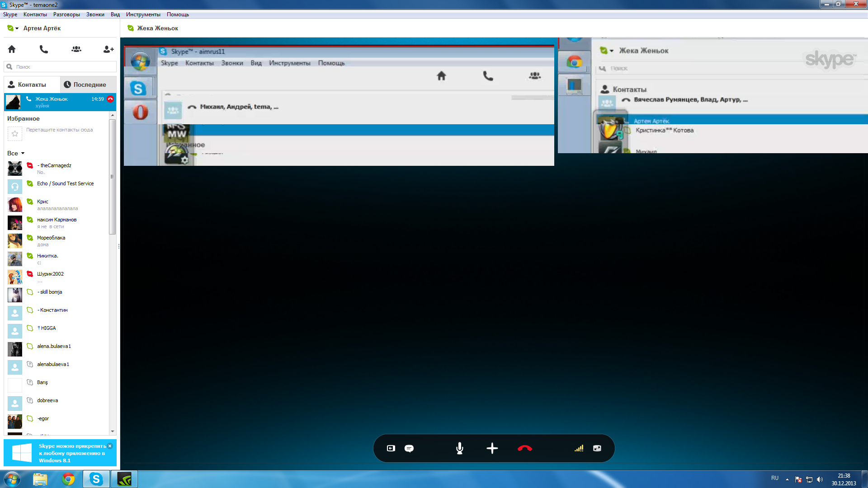
Task: Open my status dropdown next to Артем Артёк
Action: [x=13, y=28]
